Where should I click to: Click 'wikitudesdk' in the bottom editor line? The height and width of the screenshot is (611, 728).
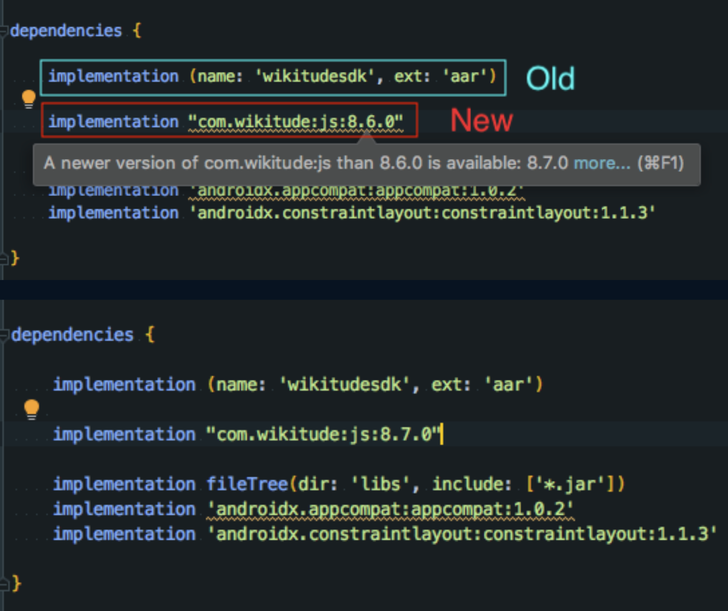pyautogui.click(x=344, y=385)
